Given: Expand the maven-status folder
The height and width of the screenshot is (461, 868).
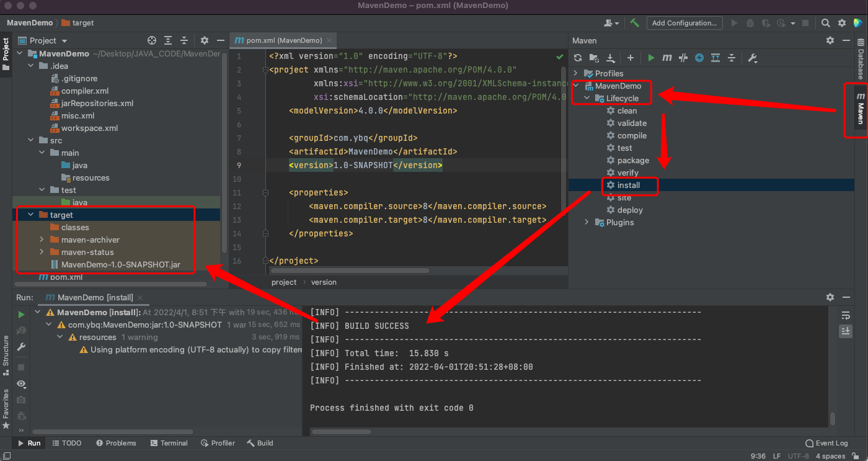Looking at the screenshot, I should pyautogui.click(x=42, y=252).
